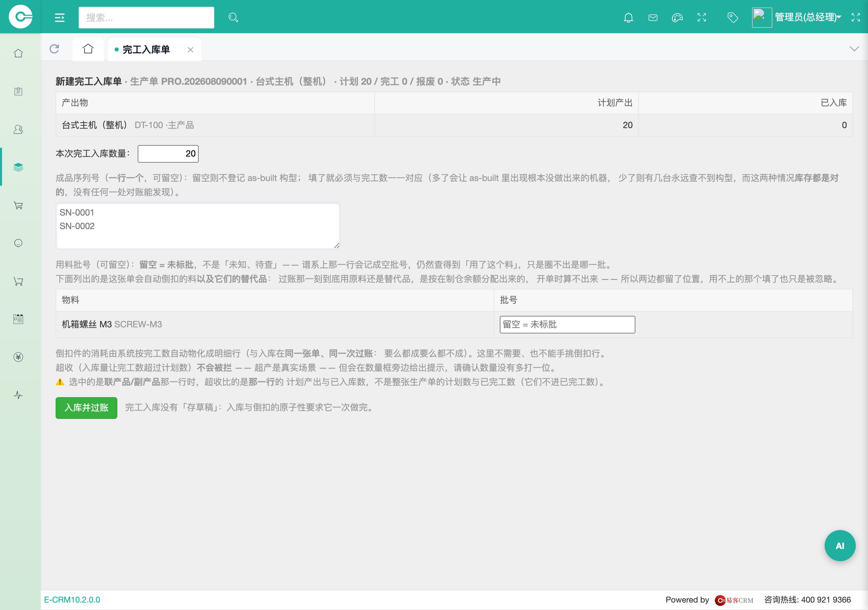Click the 产出物 column header
868x610 pixels.
tap(215, 103)
